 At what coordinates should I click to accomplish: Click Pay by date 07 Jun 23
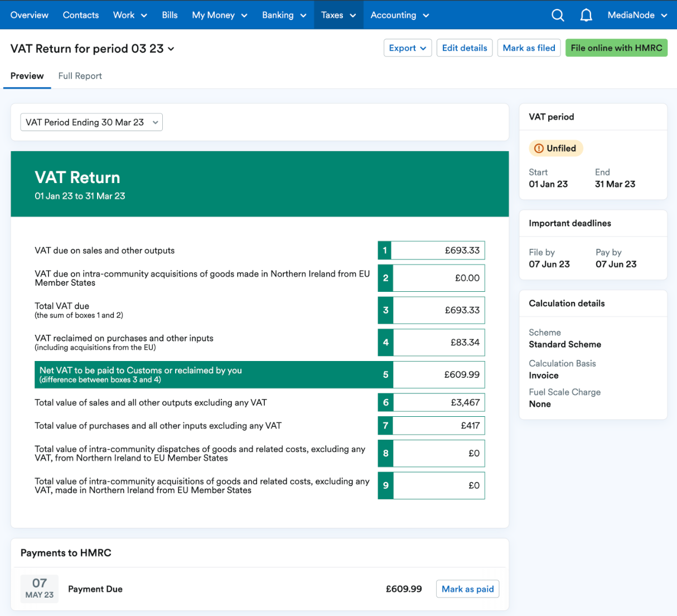pos(616,264)
